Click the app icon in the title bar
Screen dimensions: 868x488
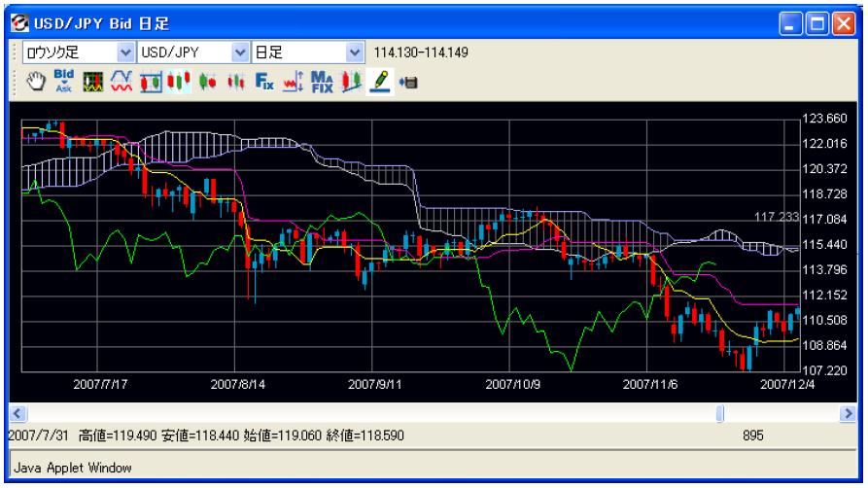click(x=20, y=23)
